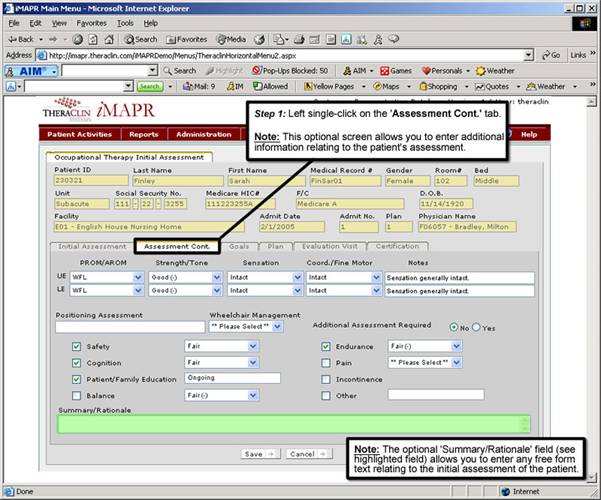Viewport: 601px width, 500px height.
Task: Click the Save button
Action: [x=257, y=453]
